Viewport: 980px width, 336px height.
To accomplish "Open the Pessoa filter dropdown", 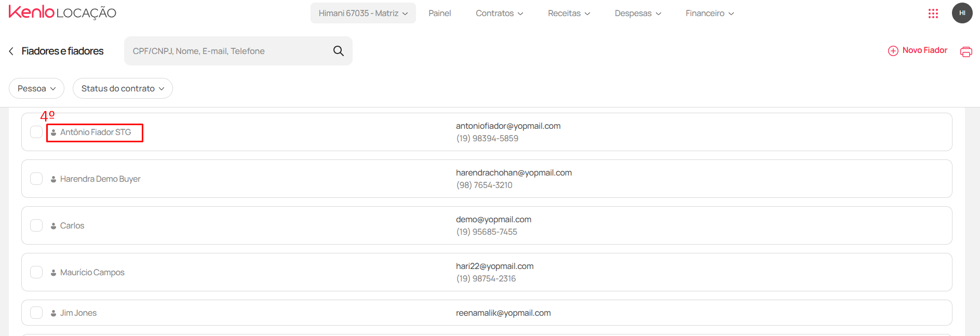I will point(36,88).
